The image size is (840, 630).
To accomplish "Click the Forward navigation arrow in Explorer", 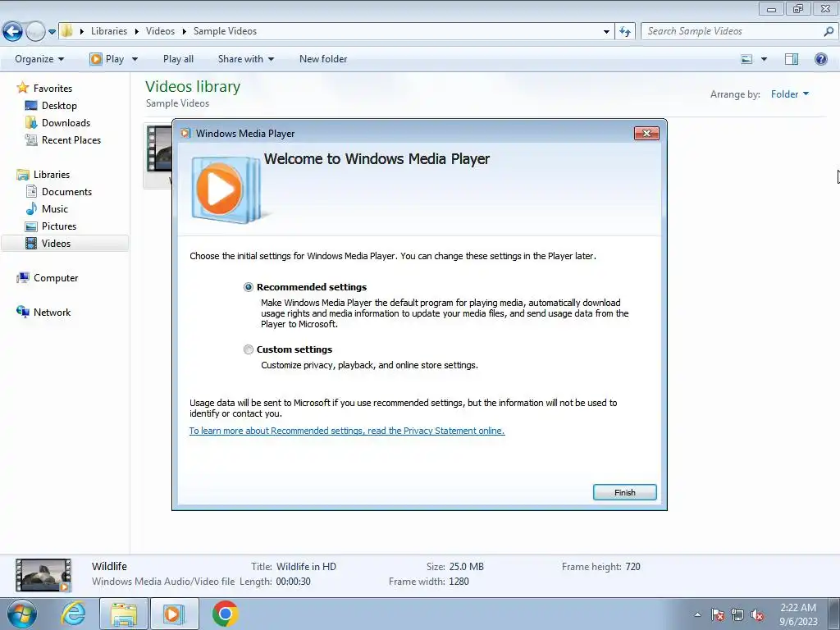I will coord(35,32).
